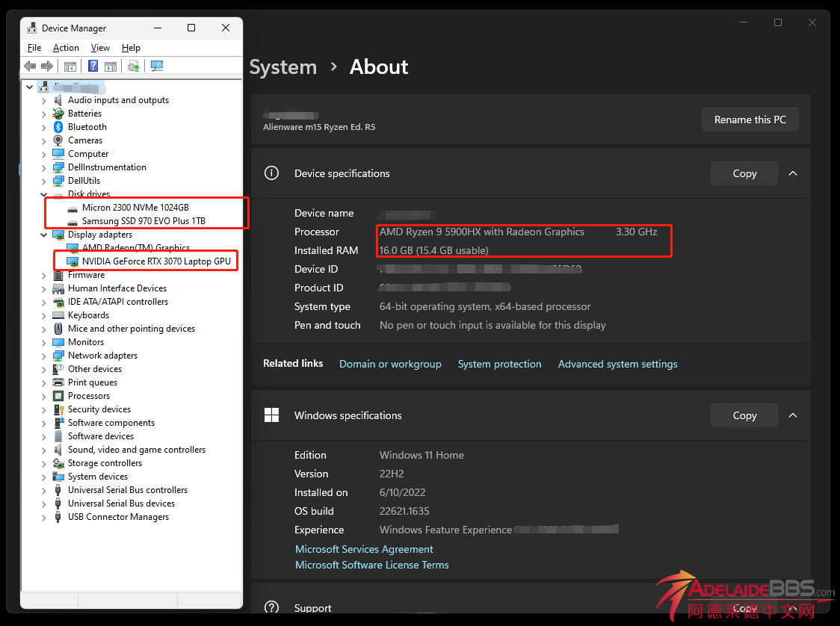Click the Rename this PC button
The image size is (840, 626).
click(750, 120)
